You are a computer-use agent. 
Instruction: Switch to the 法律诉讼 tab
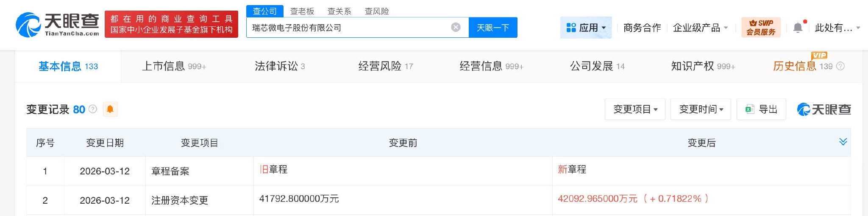pyautogui.click(x=279, y=66)
